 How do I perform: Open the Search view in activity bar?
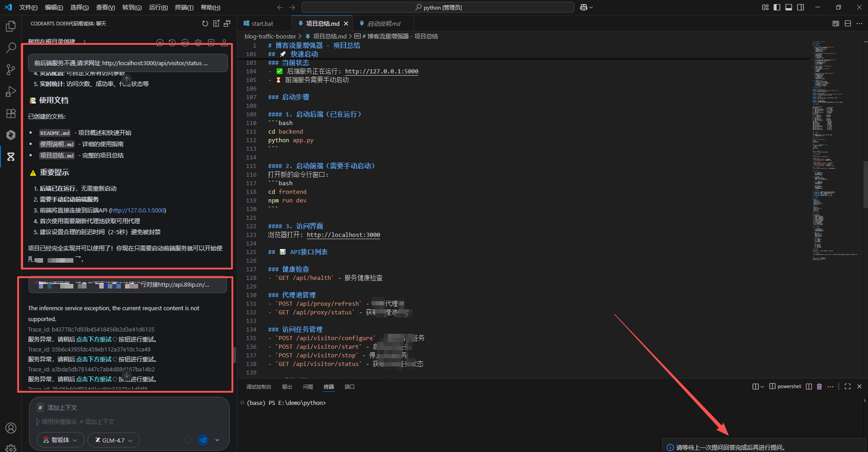(x=11, y=48)
